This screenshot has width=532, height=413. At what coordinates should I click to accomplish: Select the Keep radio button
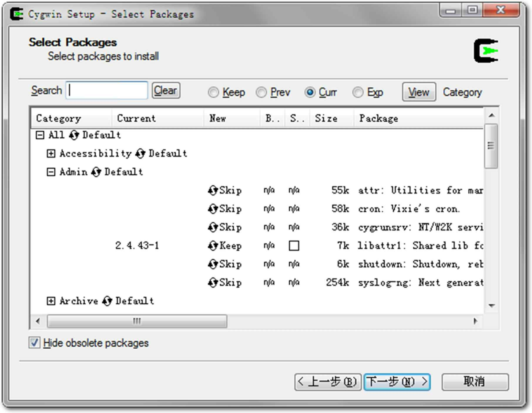[213, 92]
